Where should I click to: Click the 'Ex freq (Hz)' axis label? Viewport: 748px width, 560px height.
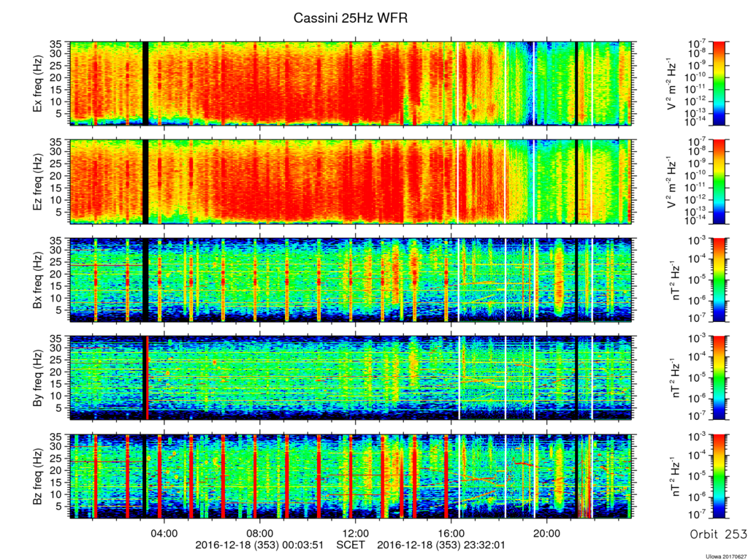(x=37, y=83)
